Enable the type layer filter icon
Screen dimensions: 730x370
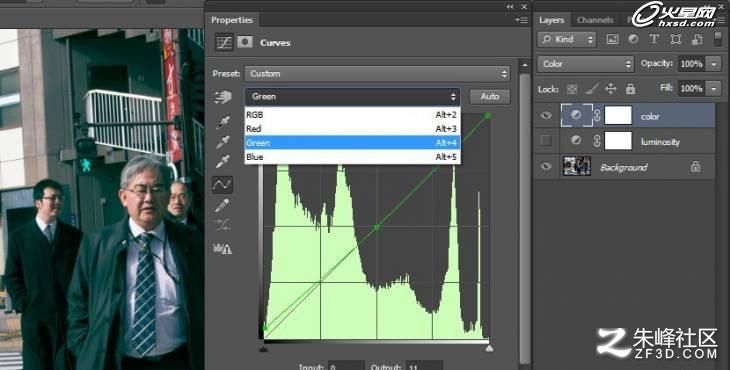pyautogui.click(x=654, y=40)
